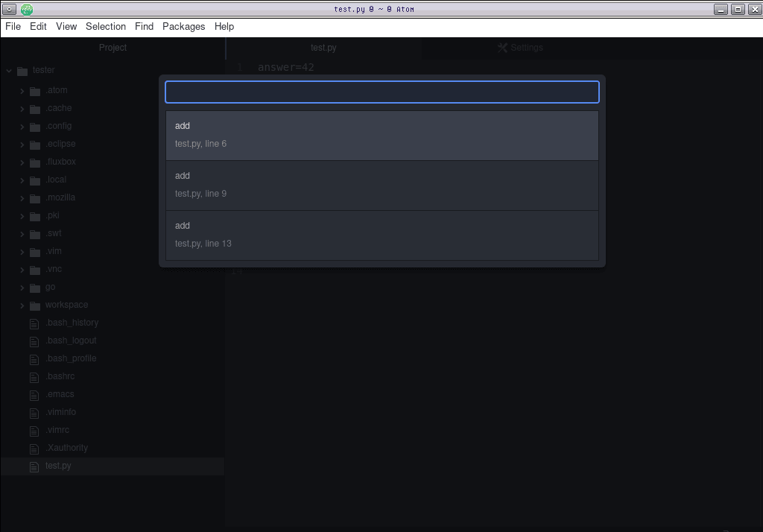Expand the .eclipse folder chevron
This screenshot has height=532, width=763.
coord(22,145)
